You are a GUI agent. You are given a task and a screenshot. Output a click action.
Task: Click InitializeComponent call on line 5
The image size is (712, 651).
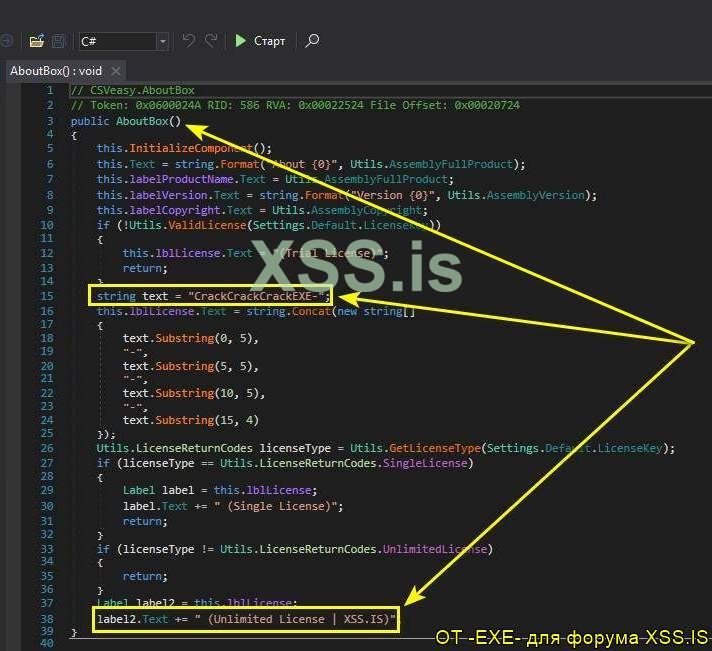coord(191,148)
